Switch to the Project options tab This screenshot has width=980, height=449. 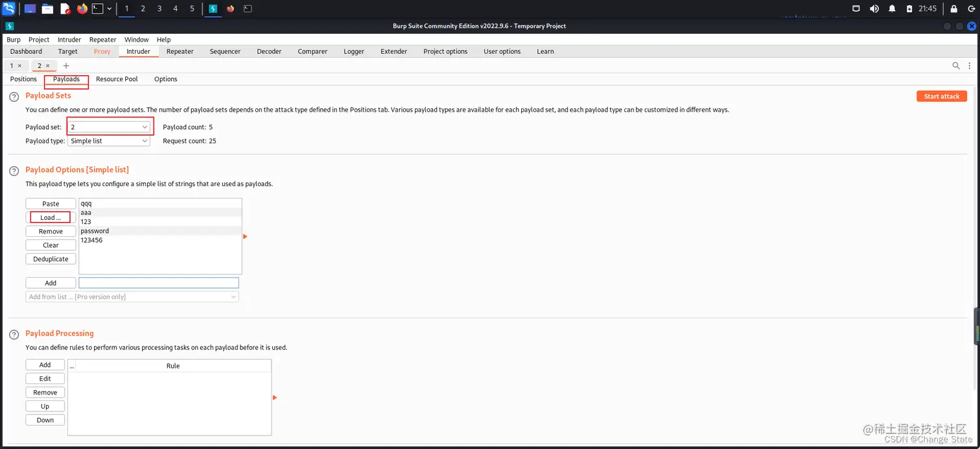click(x=445, y=51)
